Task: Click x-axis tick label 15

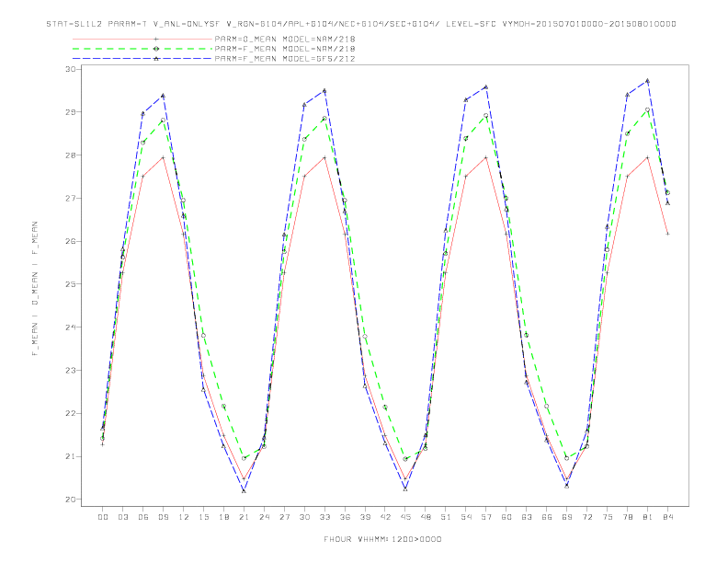Action: 203,517
